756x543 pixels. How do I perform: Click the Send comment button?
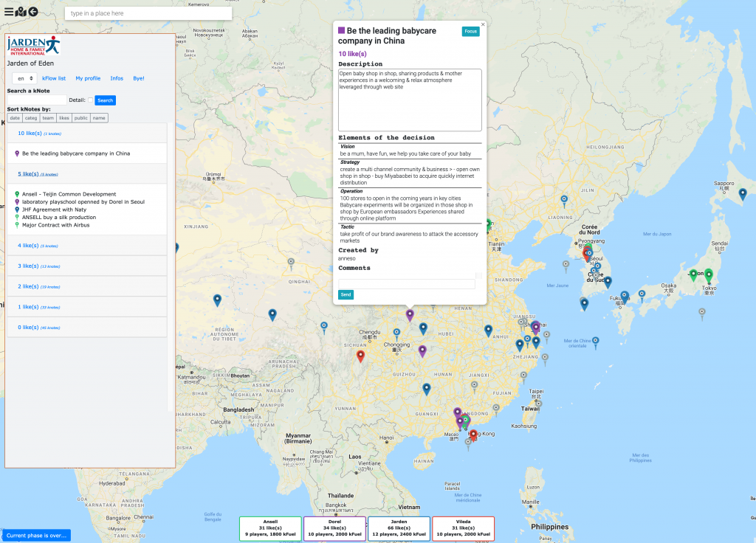click(346, 294)
